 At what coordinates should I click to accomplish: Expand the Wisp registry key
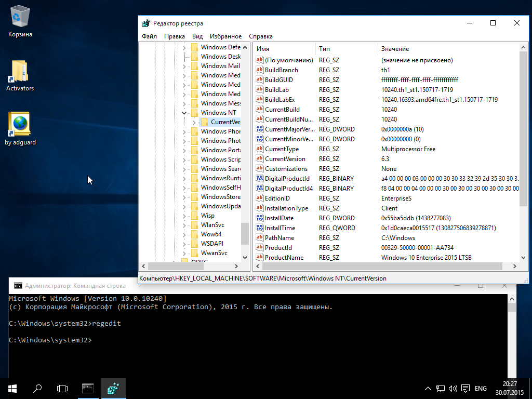184,216
